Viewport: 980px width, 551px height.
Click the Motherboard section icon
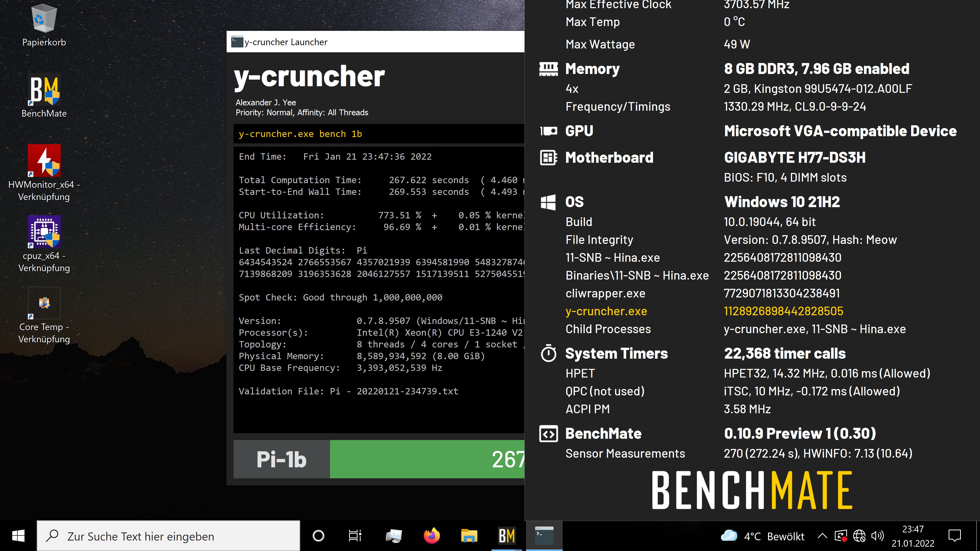[x=548, y=157]
